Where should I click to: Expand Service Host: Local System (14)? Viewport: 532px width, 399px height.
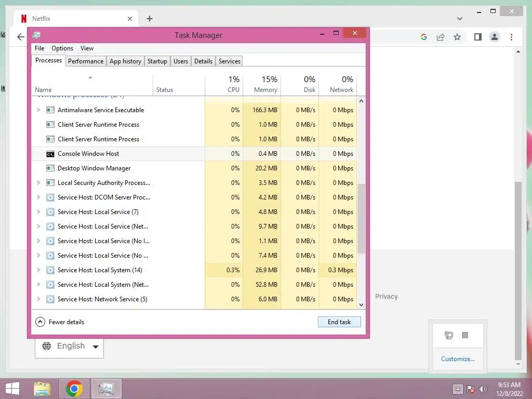(x=38, y=270)
